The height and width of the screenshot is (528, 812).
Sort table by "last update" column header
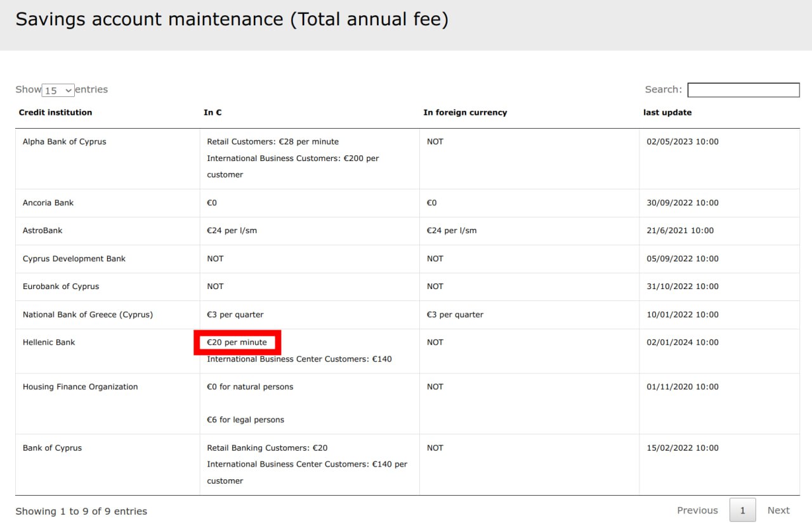tap(667, 112)
